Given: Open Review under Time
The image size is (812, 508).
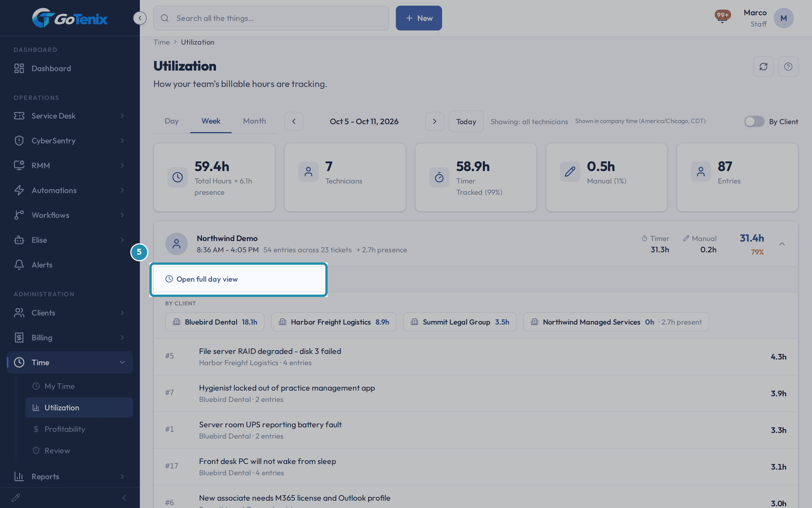Looking at the screenshot, I should coord(79,450).
